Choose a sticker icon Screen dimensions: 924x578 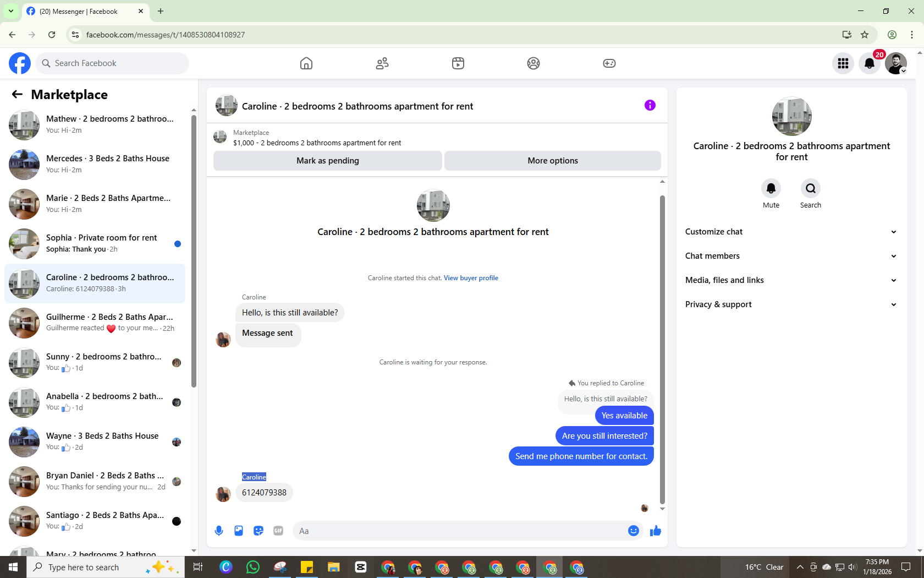click(x=258, y=531)
